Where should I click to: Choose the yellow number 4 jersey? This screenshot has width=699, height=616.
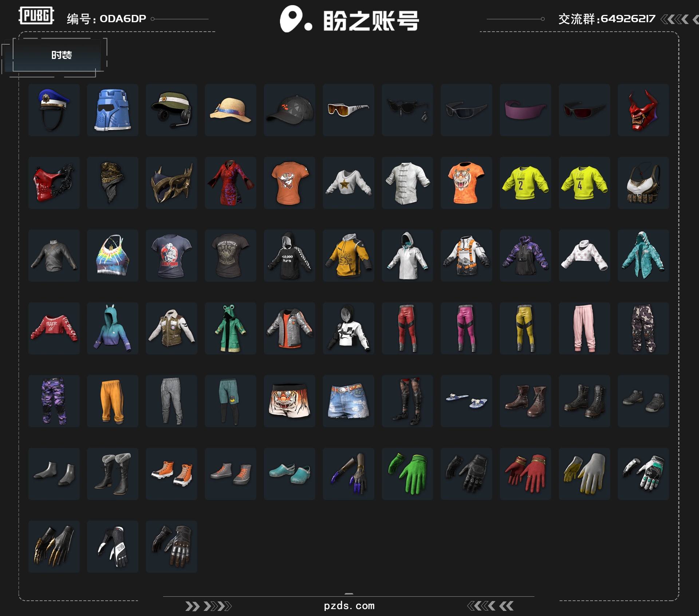(x=584, y=183)
